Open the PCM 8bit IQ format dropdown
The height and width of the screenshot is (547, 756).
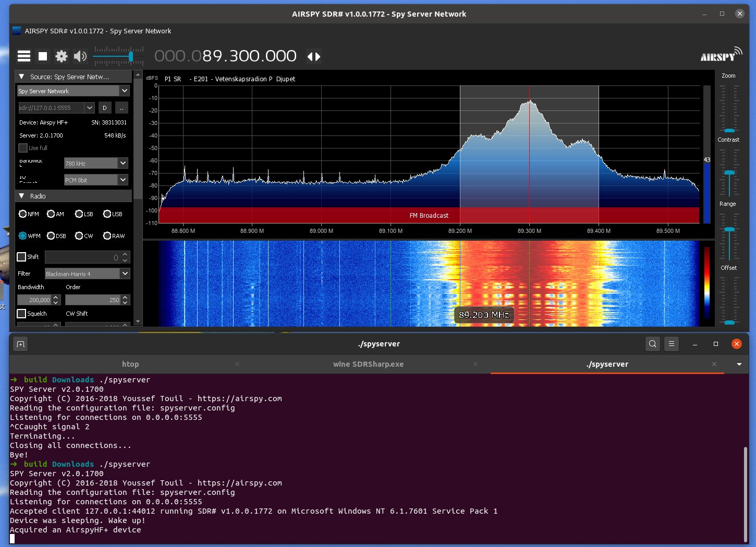coord(123,180)
